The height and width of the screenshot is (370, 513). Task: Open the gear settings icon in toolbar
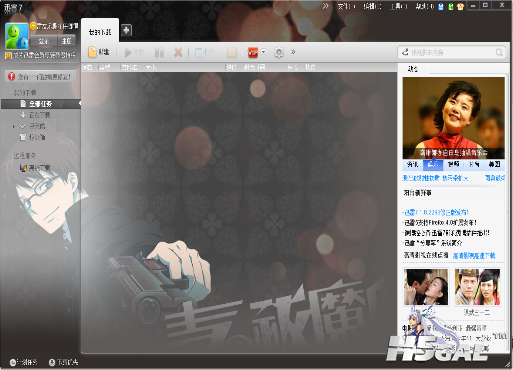click(279, 52)
